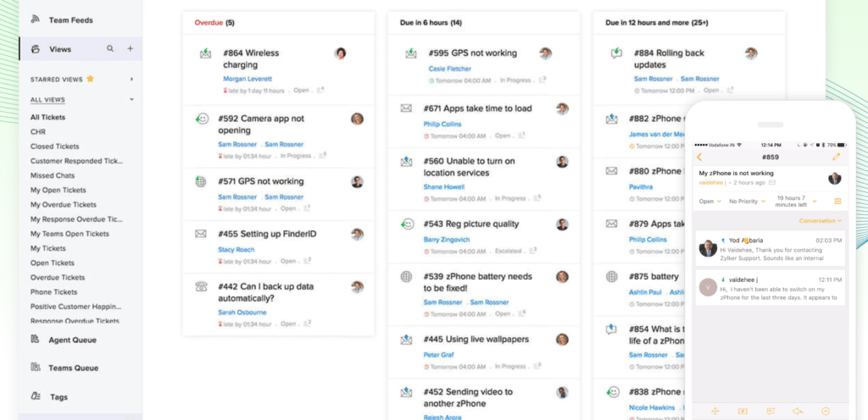Screen dimensions: 868x420
Task: Open Team Feeds from the sidebar
Action: pos(70,19)
